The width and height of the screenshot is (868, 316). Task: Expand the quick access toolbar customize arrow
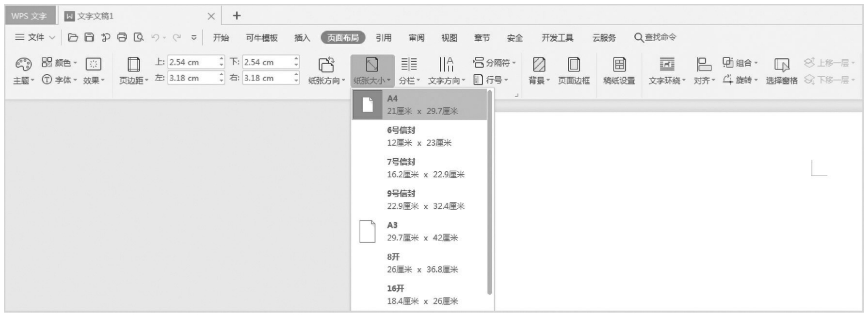[x=194, y=37]
